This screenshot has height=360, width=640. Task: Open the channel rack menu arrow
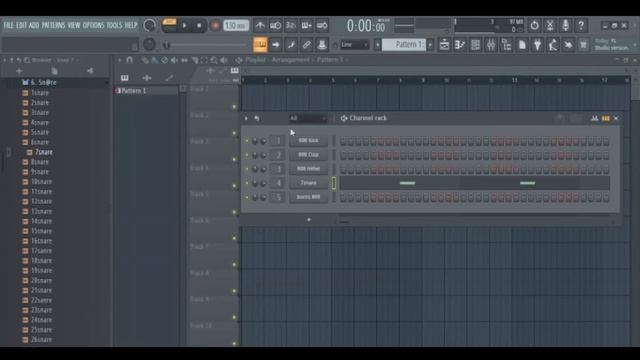[x=246, y=118]
